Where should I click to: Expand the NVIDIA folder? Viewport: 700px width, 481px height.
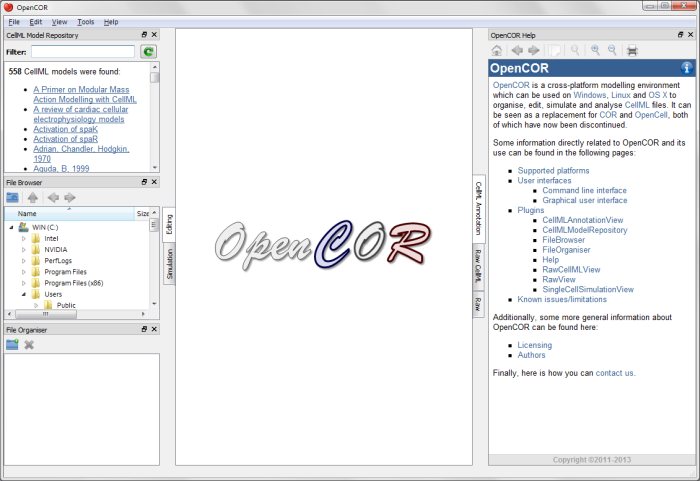(x=24, y=250)
